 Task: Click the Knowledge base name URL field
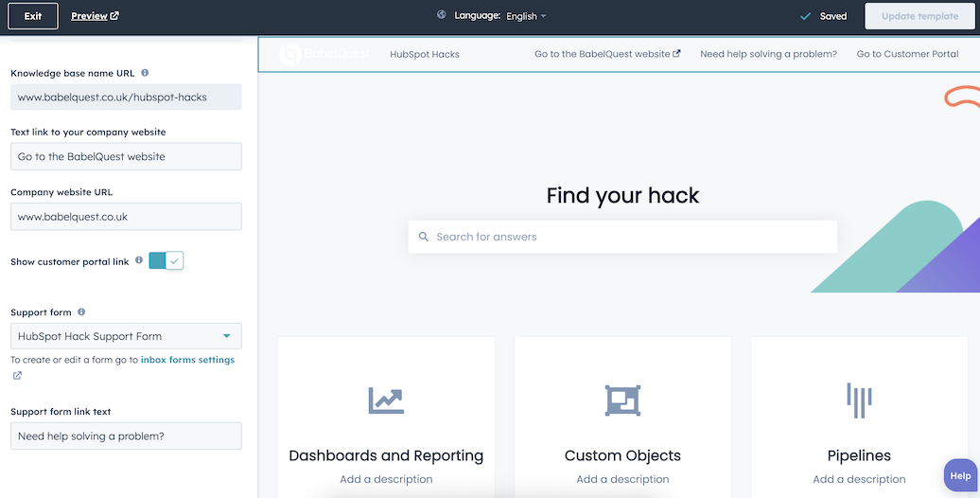126,97
